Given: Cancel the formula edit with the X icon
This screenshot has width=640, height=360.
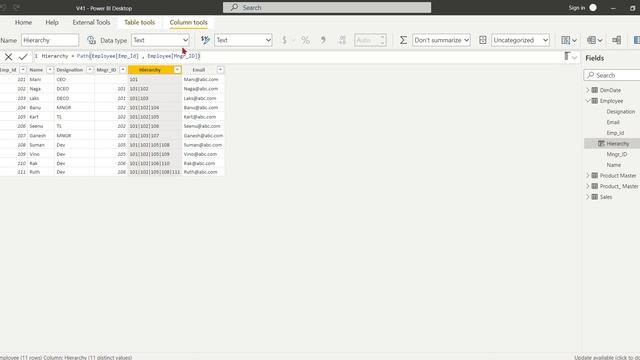Looking at the screenshot, I should point(8,57).
